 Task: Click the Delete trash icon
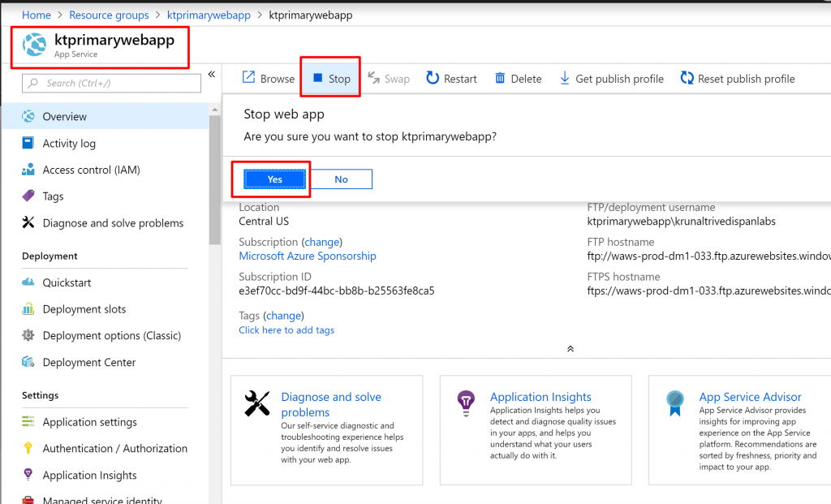pos(500,78)
